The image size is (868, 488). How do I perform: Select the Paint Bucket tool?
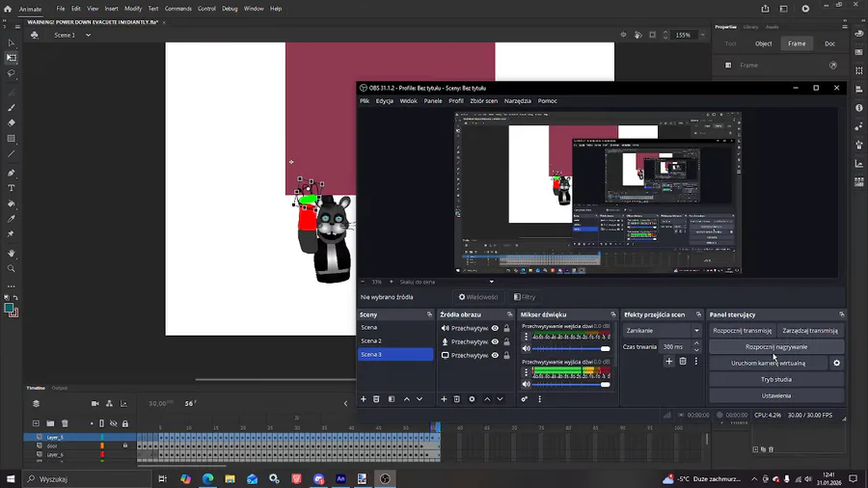11,203
